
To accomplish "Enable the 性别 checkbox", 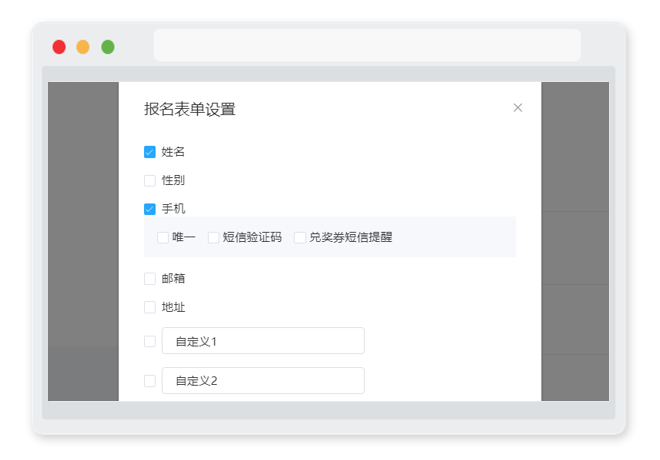I will [x=150, y=181].
